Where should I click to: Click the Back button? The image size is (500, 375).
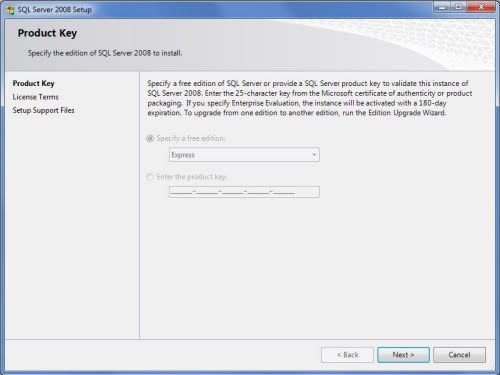pyautogui.click(x=347, y=355)
